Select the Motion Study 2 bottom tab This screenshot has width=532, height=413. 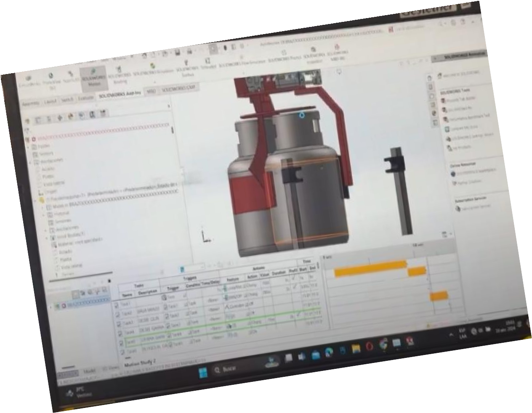[141, 362]
